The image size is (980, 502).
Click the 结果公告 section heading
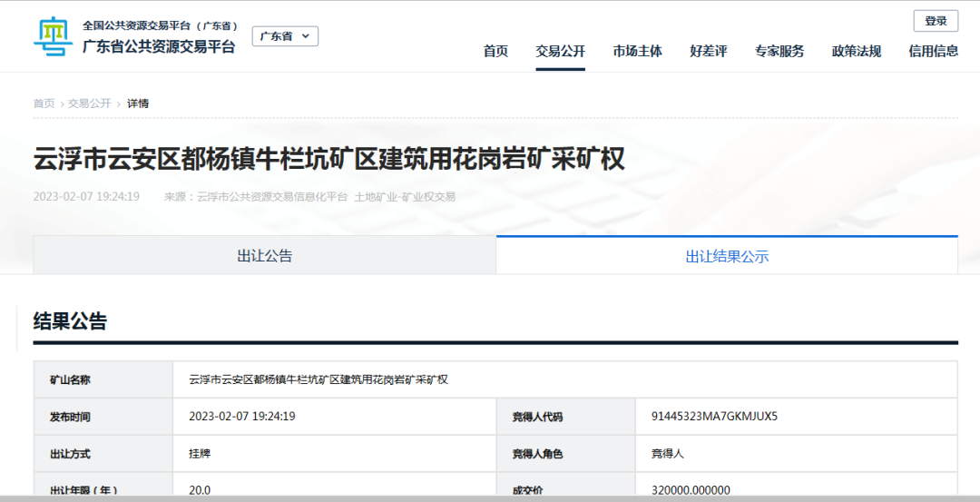click(70, 321)
